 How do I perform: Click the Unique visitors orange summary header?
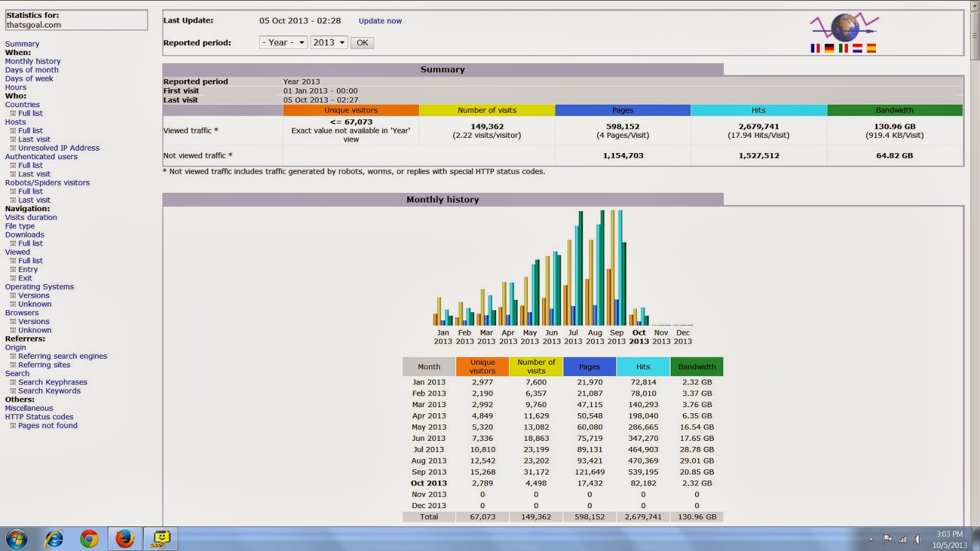point(351,110)
